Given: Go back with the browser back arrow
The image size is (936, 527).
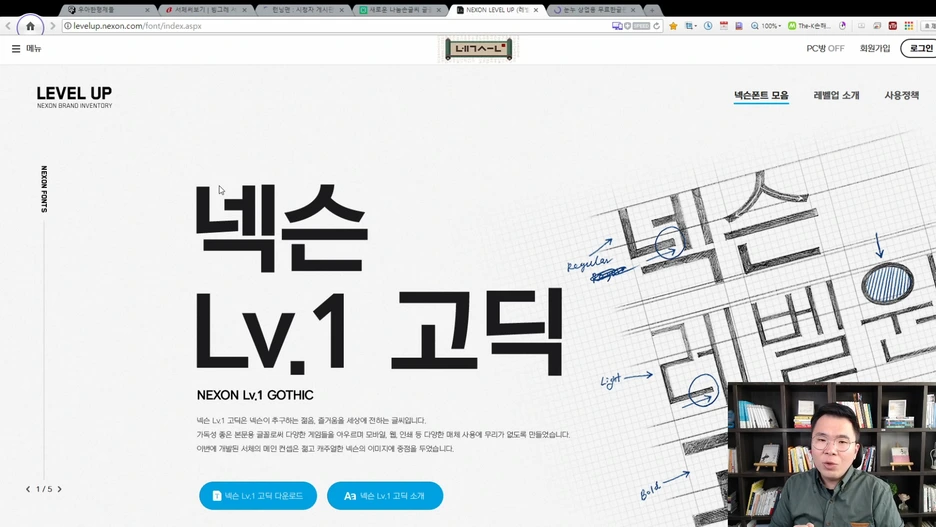Looking at the screenshot, I should click(x=8, y=26).
